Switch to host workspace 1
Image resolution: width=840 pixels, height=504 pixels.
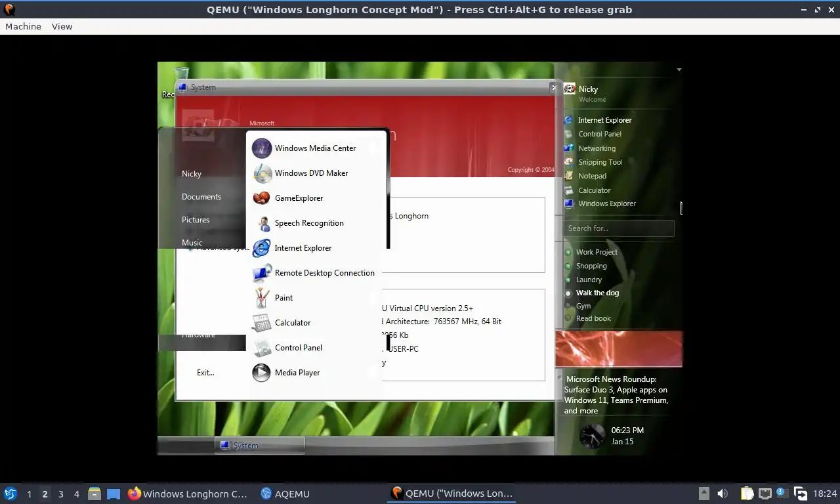coord(29,493)
